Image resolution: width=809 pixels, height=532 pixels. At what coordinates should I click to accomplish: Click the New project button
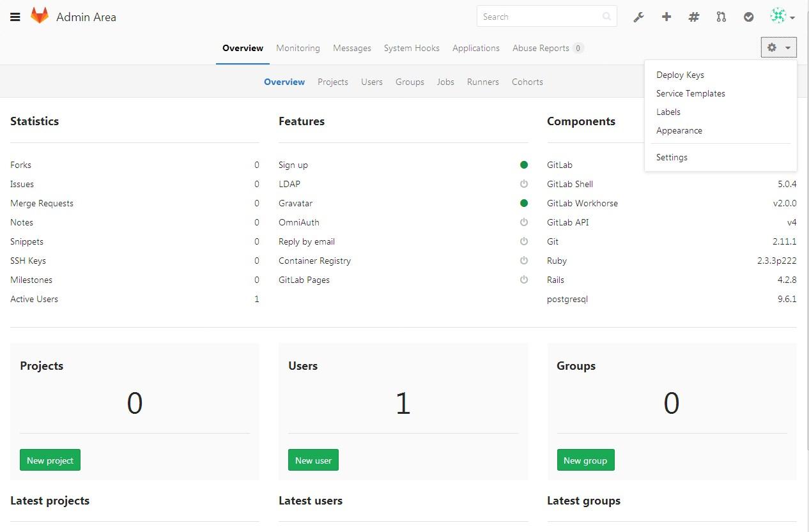coord(50,460)
